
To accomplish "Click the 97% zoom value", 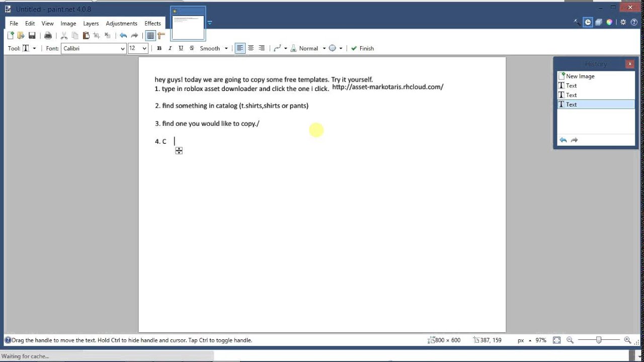I will (x=541, y=340).
